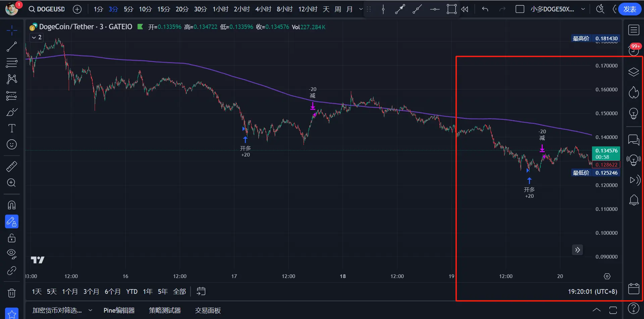Add symbol to compare with plus icon

[77, 9]
